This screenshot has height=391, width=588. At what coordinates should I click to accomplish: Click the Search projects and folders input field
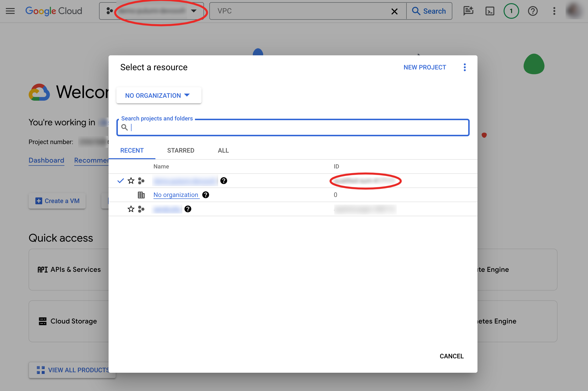(x=293, y=127)
